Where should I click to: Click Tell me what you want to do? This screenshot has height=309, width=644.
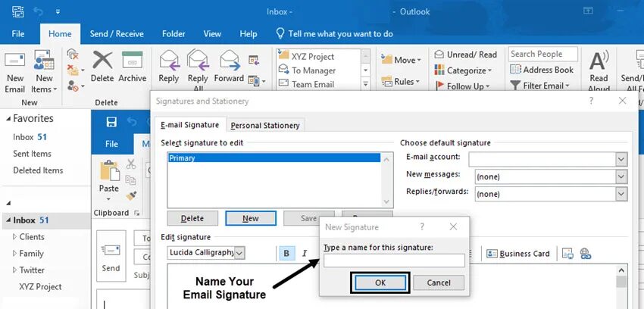334,33
